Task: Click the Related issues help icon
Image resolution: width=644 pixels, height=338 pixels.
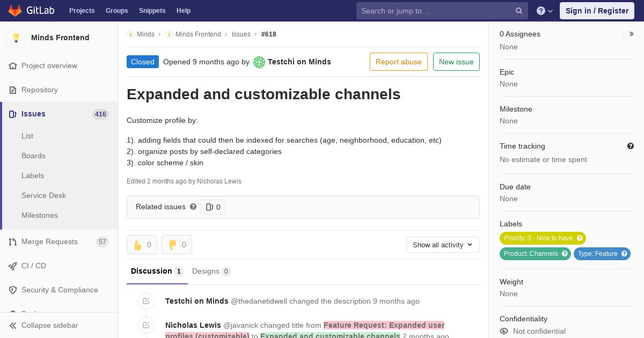Action: [193, 207]
